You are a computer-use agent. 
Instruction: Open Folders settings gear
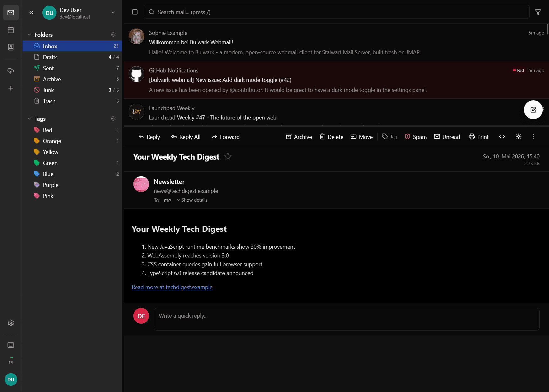point(113,34)
